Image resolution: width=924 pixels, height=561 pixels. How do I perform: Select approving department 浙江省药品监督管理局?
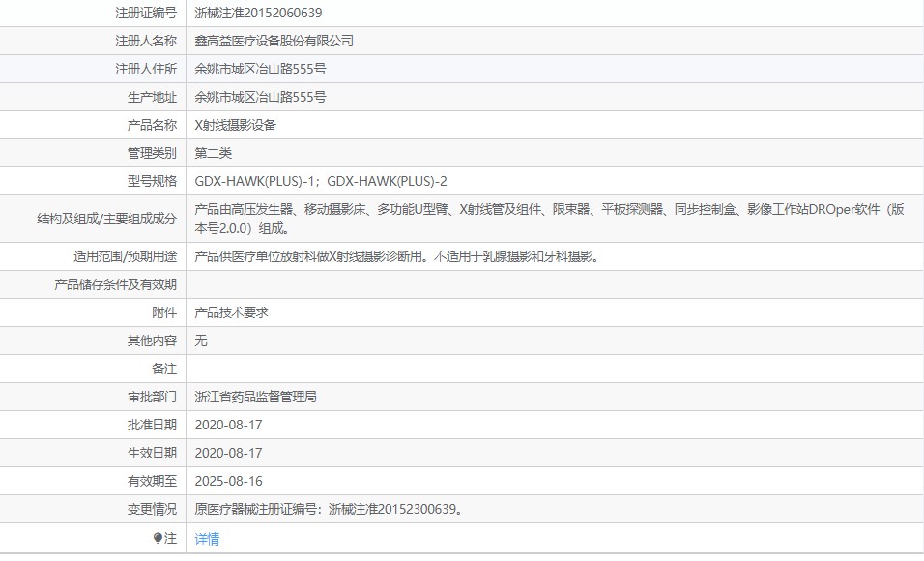point(256,397)
